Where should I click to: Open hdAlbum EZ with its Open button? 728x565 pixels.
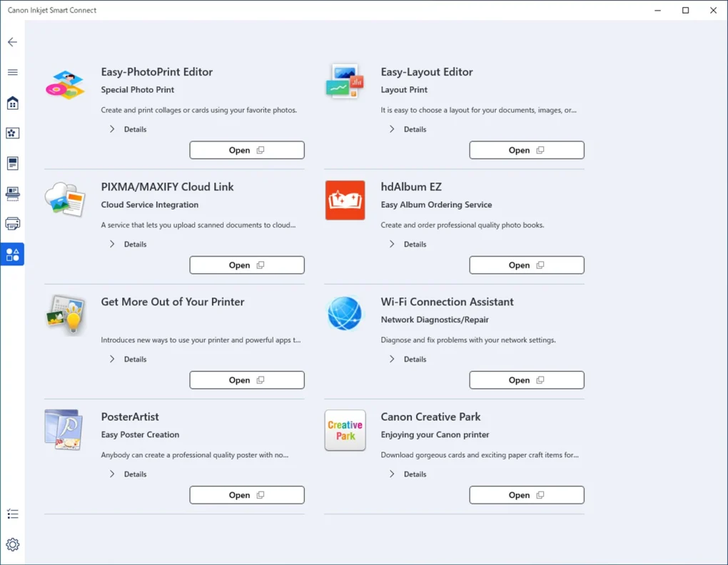pos(526,265)
